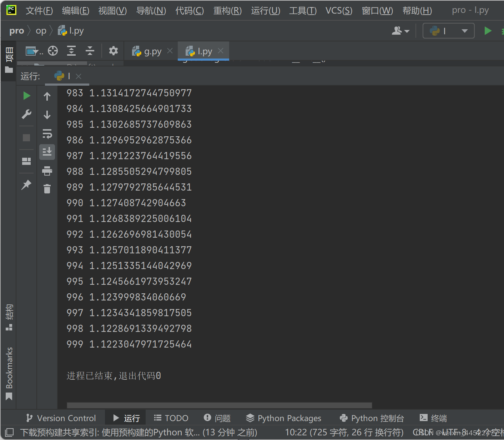This screenshot has width=504, height=440.
Task: Open the 结构 side tool window
Action: tap(9, 317)
